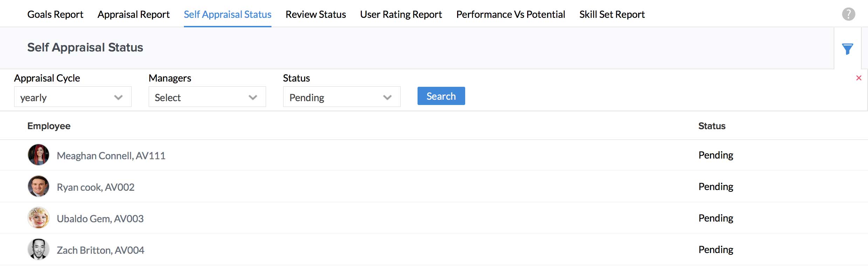
Task: Open the Status filter dropdown
Action: tap(342, 97)
